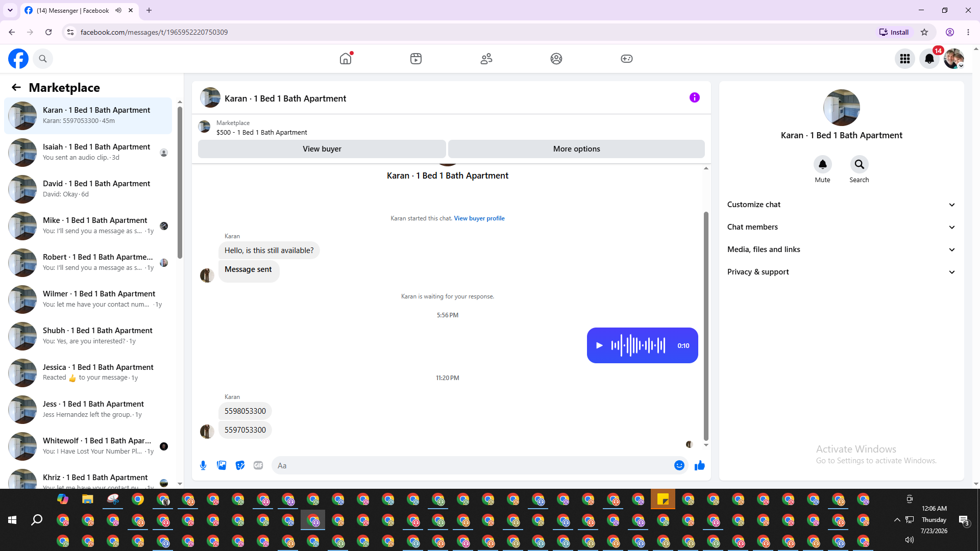Open Wilmer's chat in the list
Viewport: 980px width, 551px height.
[88, 299]
